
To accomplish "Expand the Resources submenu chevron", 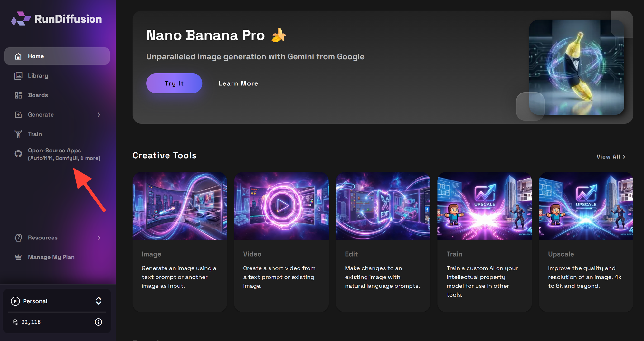I will click(99, 238).
